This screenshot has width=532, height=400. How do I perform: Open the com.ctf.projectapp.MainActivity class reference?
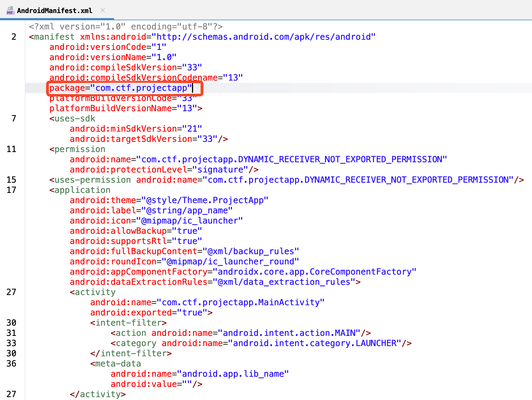coord(243,302)
